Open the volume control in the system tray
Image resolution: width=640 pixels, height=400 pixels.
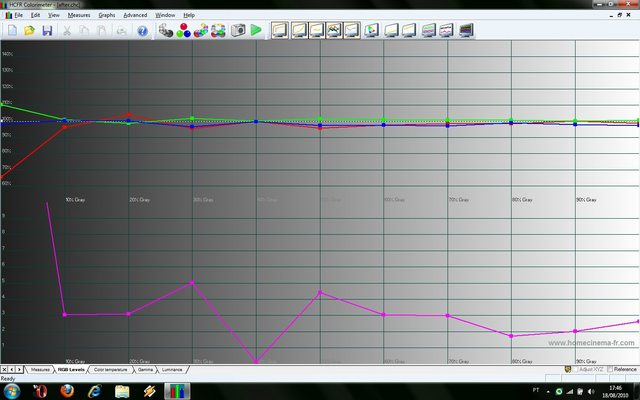click(x=591, y=391)
